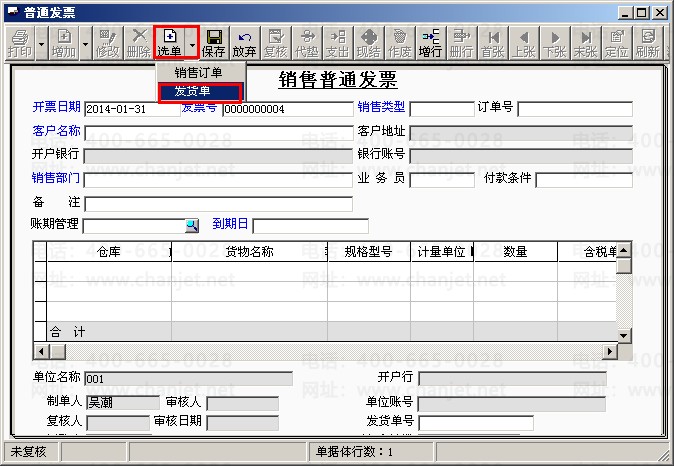Viewport: 674px width, 466px height.
Task: Click the 增加 add toolbar icon
Action: point(64,43)
